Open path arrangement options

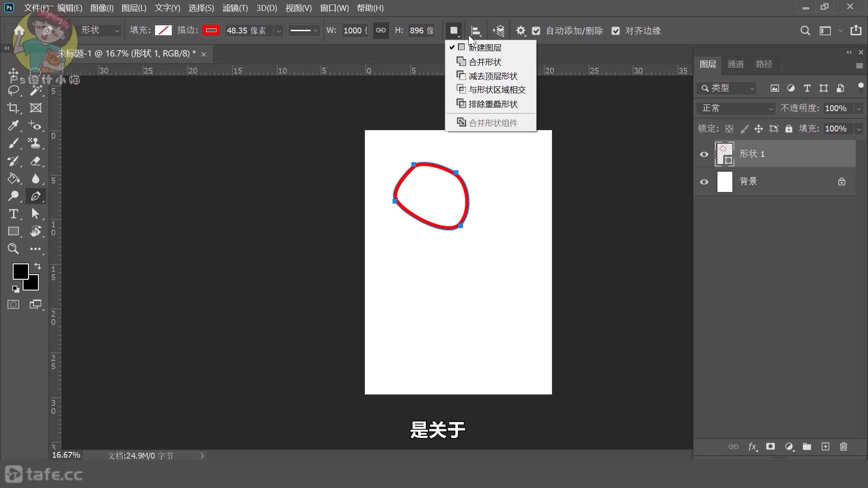(x=499, y=31)
